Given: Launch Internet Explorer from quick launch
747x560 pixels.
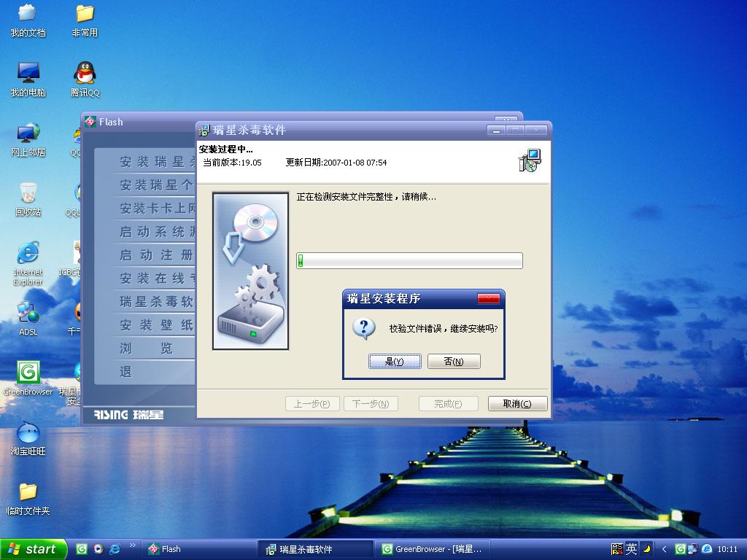Looking at the screenshot, I should (115, 549).
